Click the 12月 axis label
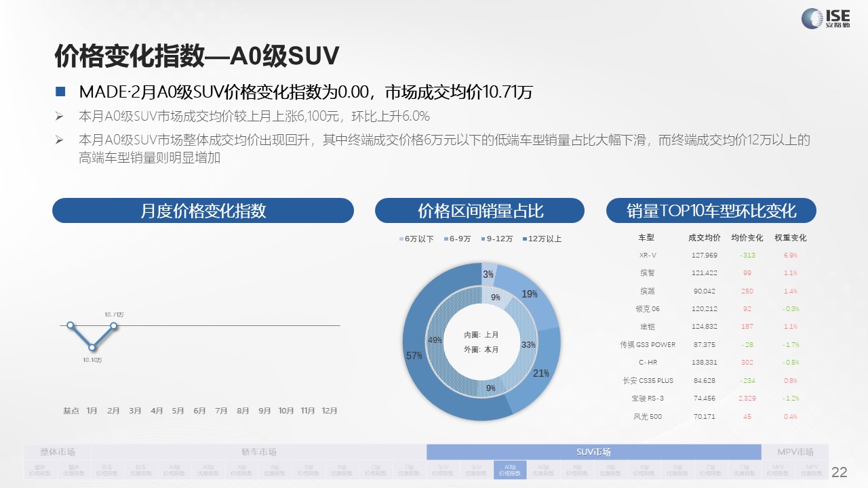The image size is (868, 488). [x=330, y=411]
